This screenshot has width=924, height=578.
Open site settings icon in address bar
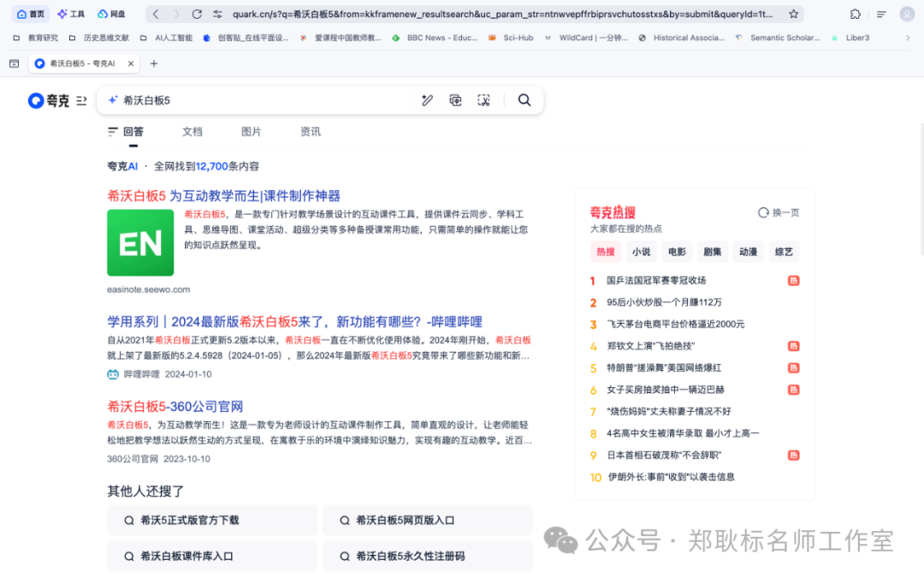click(217, 14)
